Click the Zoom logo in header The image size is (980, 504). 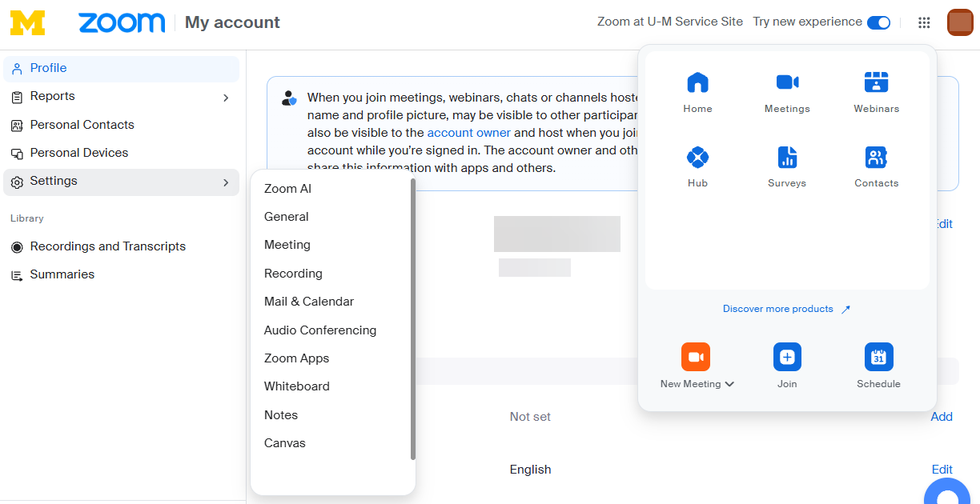(122, 22)
